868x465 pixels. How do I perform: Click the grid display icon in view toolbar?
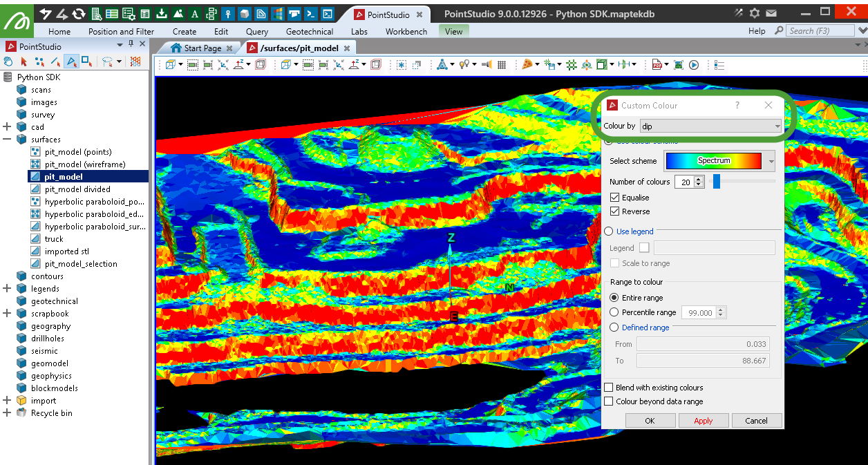[502, 65]
